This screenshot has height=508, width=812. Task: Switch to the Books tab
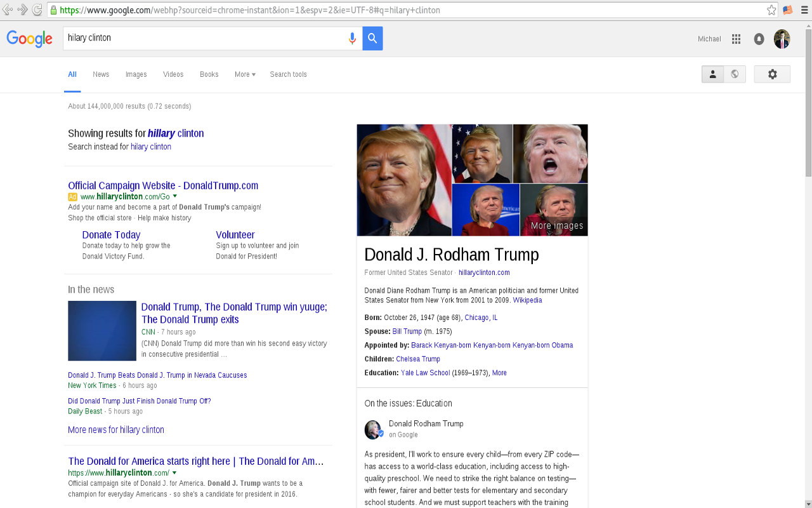click(209, 74)
